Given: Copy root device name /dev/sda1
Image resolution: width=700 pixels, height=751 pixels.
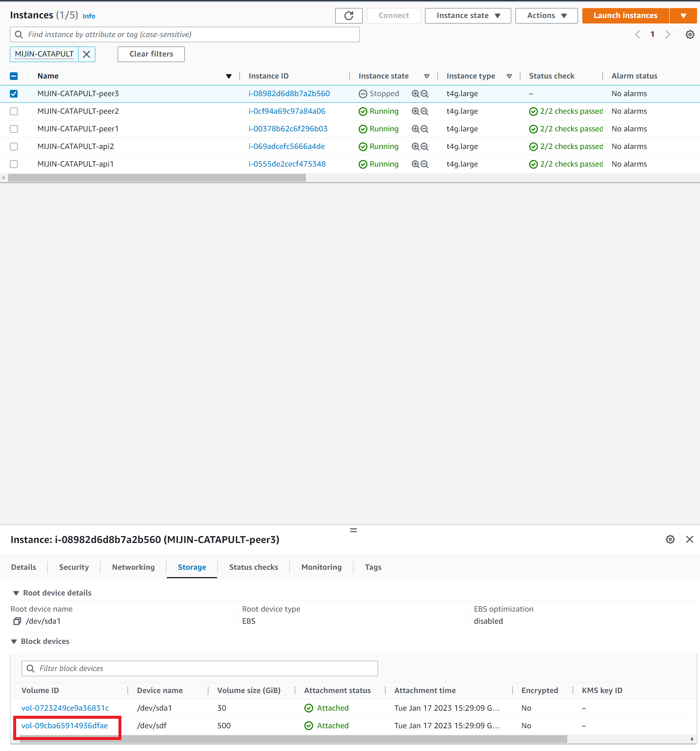Looking at the screenshot, I should pos(17,621).
